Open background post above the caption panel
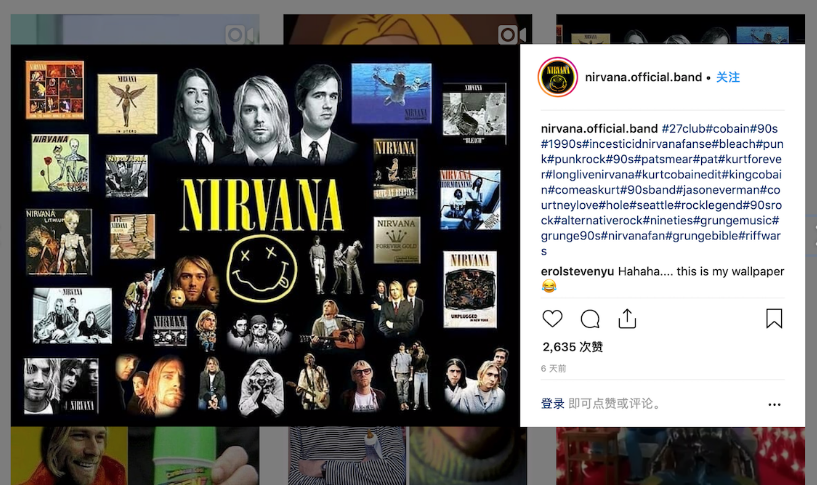The width and height of the screenshot is (817, 486). (x=680, y=29)
